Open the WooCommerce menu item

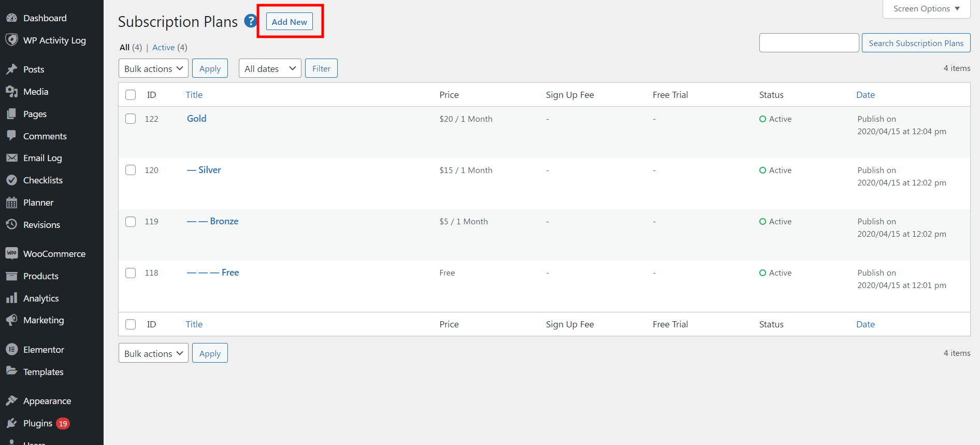pyautogui.click(x=54, y=254)
